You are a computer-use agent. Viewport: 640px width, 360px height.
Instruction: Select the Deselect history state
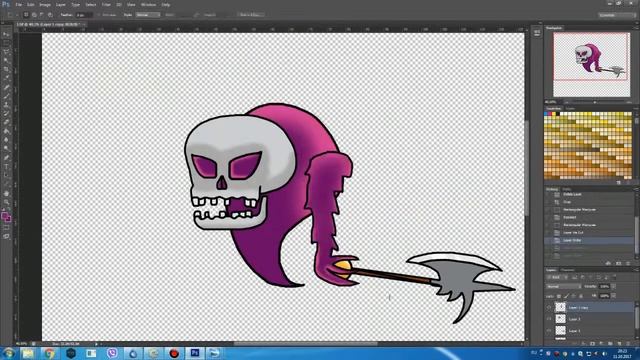pos(569,217)
